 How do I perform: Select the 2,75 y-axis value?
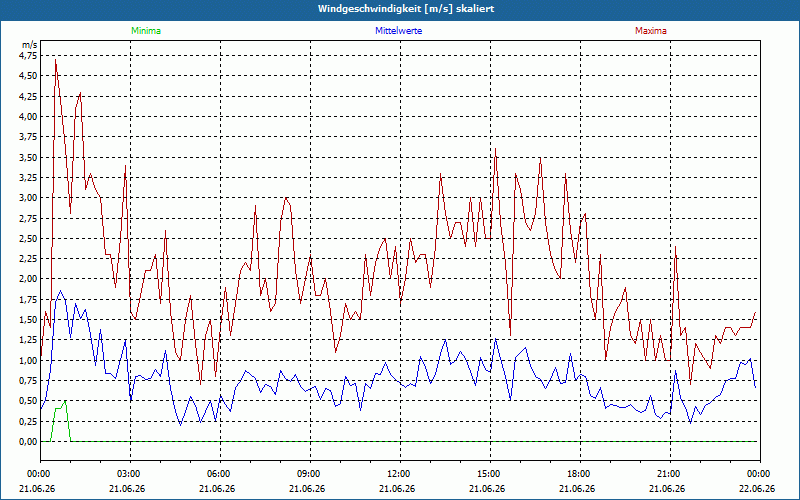28,218
